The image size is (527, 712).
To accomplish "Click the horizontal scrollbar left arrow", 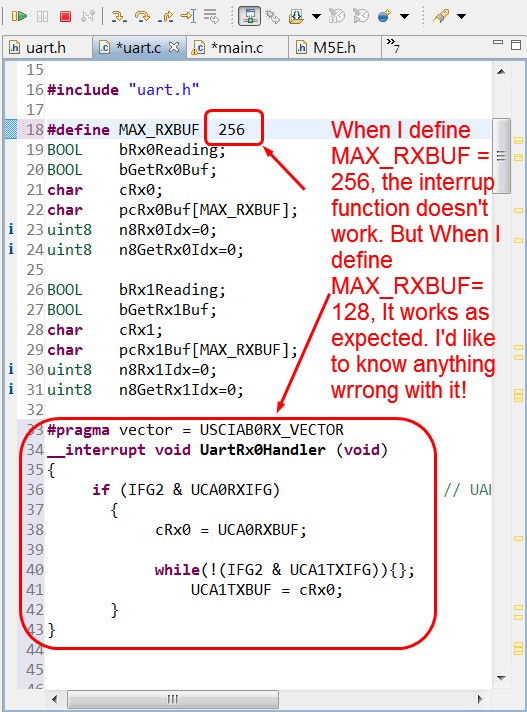I will pyautogui.click(x=54, y=699).
